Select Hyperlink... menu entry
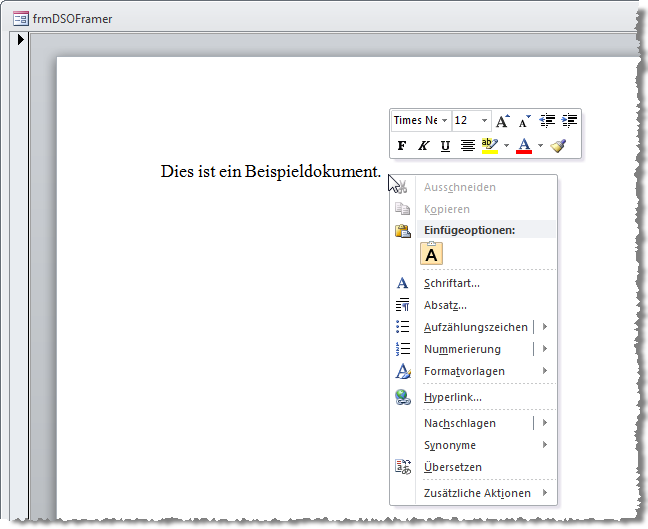648x529 pixels. [452, 397]
